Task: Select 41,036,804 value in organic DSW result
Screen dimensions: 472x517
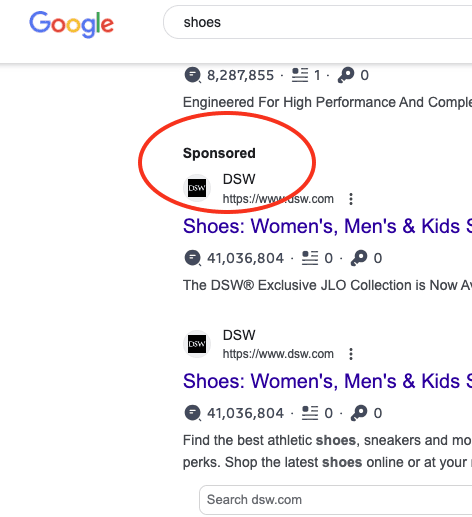Action: point(245,413)
